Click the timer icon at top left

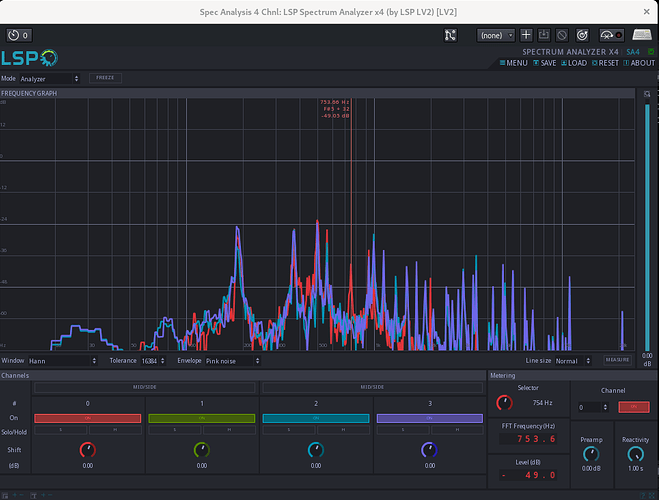(14, 35)
